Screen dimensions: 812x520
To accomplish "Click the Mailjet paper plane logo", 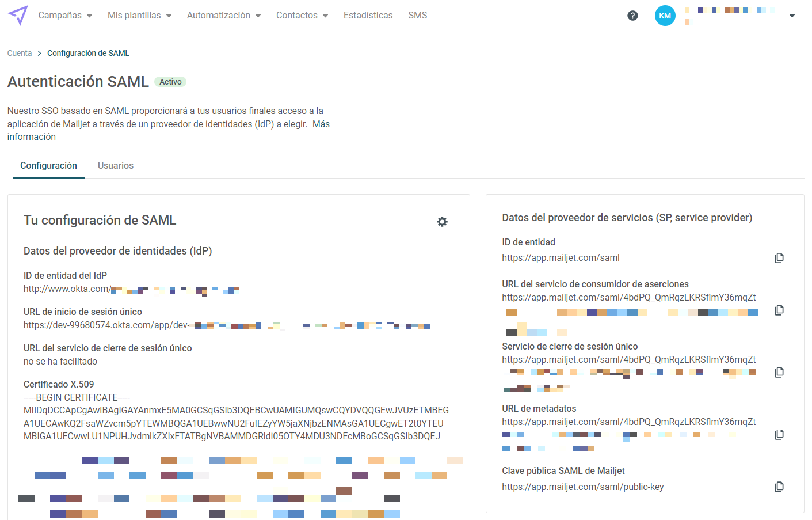I will (18, 15).
